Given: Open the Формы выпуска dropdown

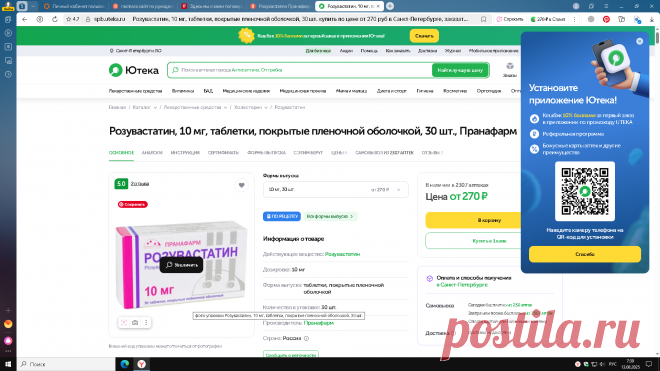Looking at the screenshot, I should tap(335, 190).
